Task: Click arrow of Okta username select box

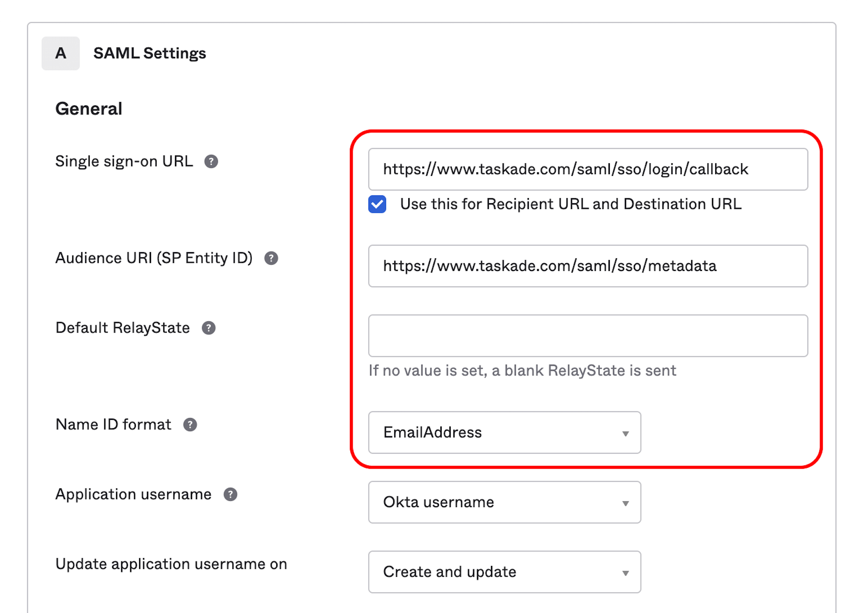Action: click(625, 504)
